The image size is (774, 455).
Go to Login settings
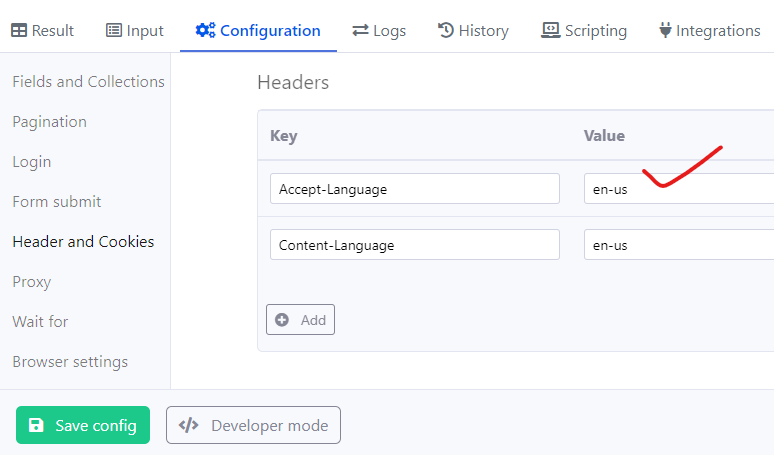pos(32,162)
